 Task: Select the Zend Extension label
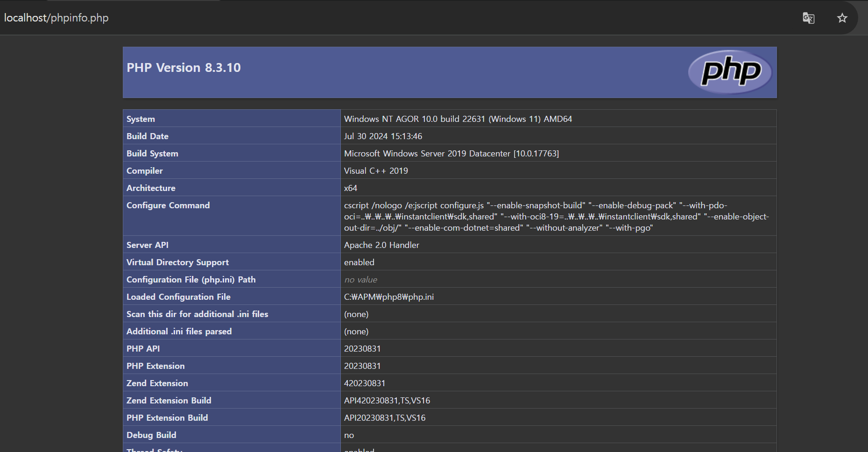pos(157,383)
